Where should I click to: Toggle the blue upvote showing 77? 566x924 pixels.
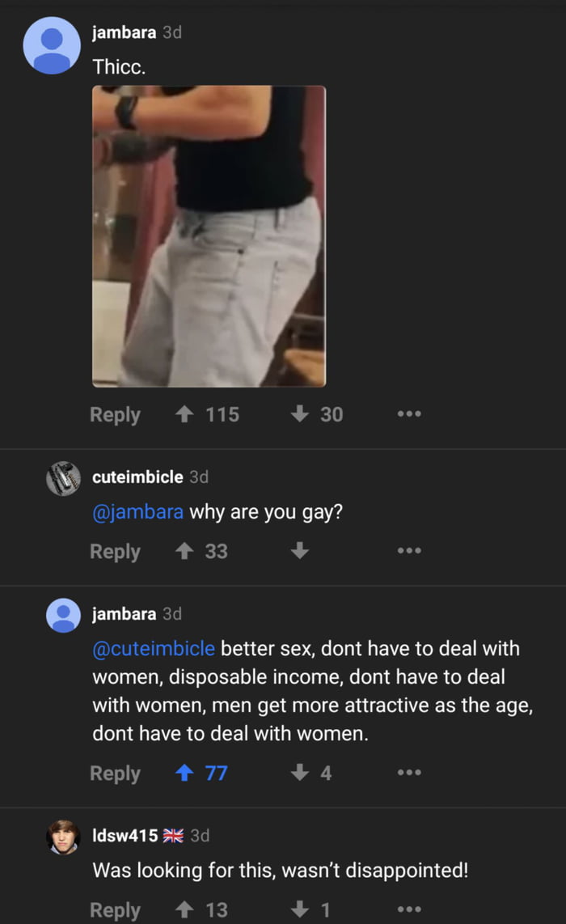(x=184, y=773)
